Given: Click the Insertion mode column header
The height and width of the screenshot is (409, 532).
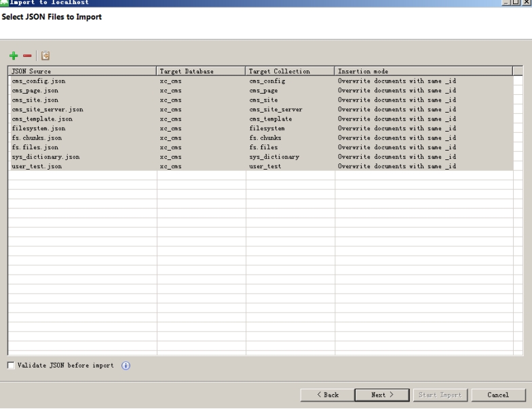Looking at the screenshot, I should pos(423,71).
